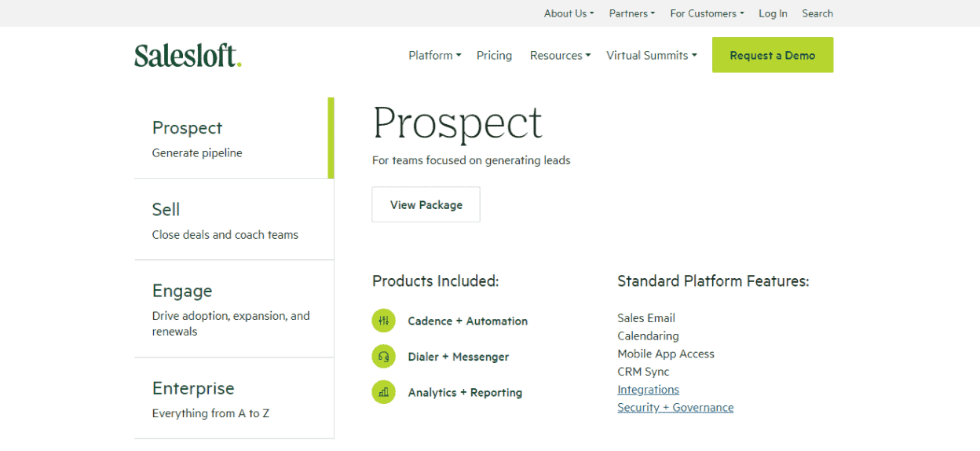Go to the Pricing page
The width and height of the screenshot is (980, 451).
[x=494, y=55]
